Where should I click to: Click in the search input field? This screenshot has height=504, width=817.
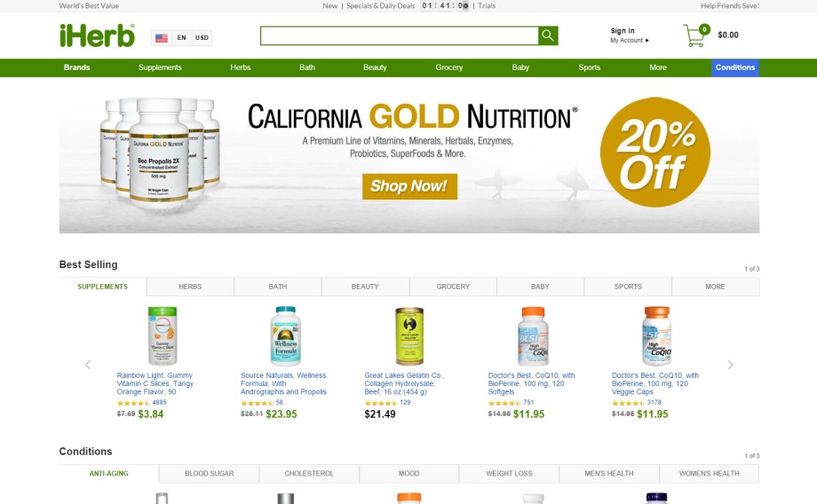(x=399, y=35)
